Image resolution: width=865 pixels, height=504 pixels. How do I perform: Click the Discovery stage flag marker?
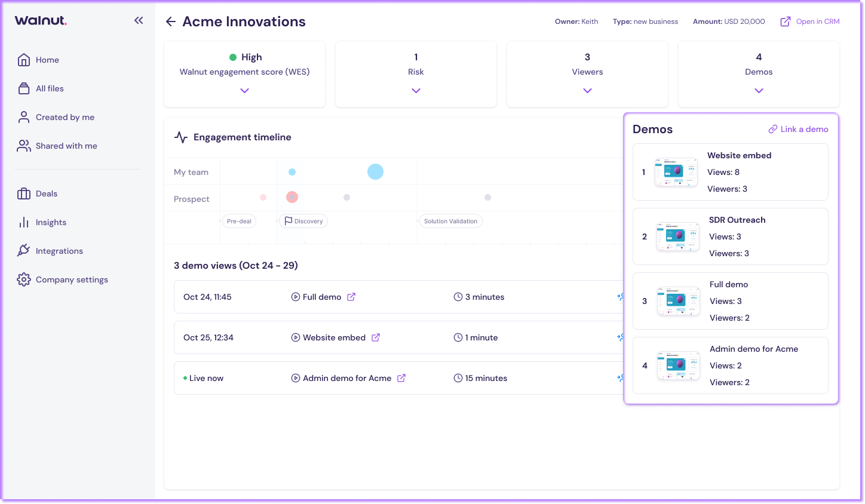pyautogui.click(x=303, y=221)
